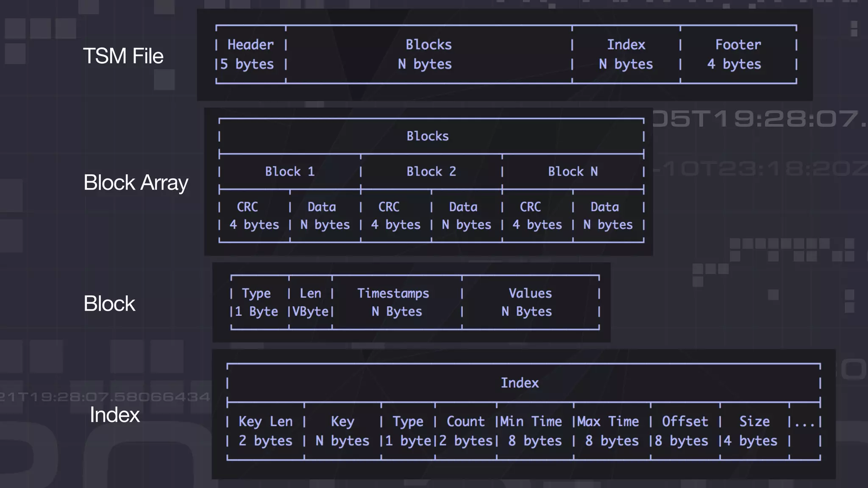Click the Data N bytes cell under Block N

coord(608,216)
